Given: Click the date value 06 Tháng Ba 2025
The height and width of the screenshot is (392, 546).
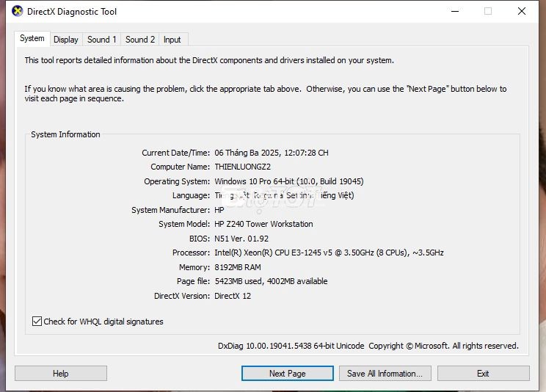Looking at the screenshot, I should coord(247,153).
